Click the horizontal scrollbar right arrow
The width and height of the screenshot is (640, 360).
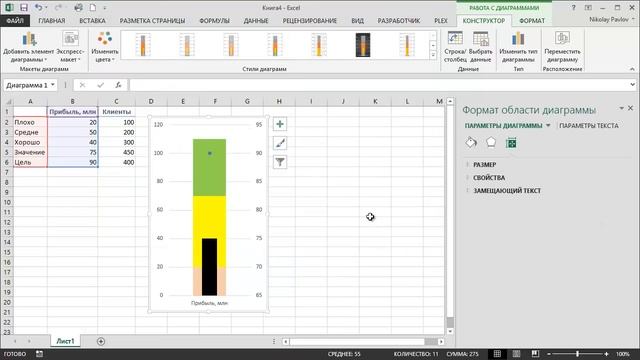pyautogui.click(x=441, y=341)
